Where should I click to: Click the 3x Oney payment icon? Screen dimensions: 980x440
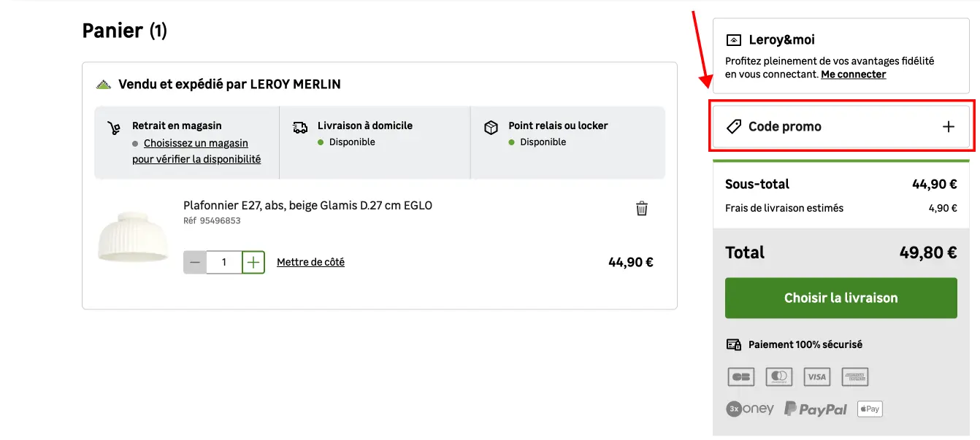coord(750,409)
